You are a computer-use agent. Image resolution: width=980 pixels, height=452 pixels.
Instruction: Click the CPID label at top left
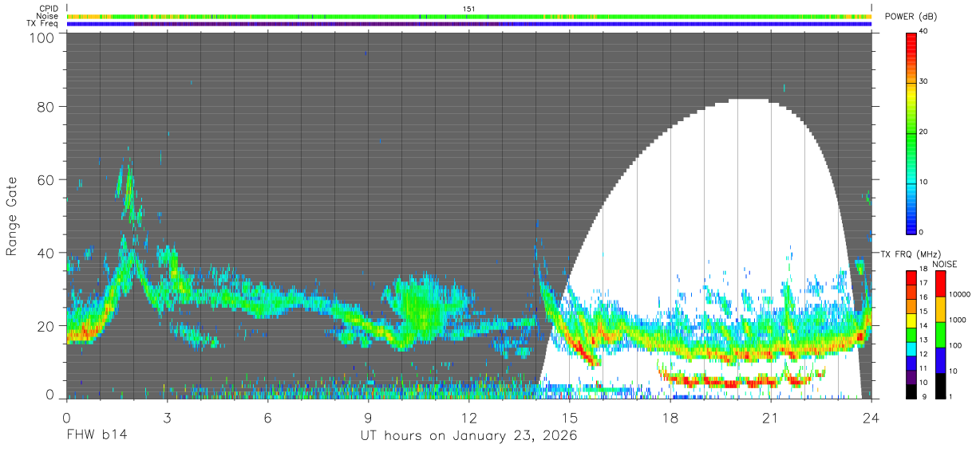click(48, 9)
